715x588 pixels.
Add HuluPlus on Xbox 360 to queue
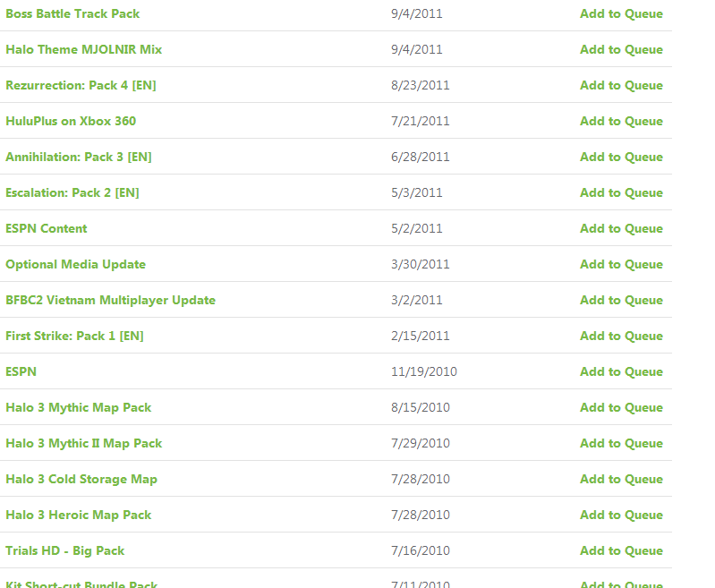pos(621,121)
